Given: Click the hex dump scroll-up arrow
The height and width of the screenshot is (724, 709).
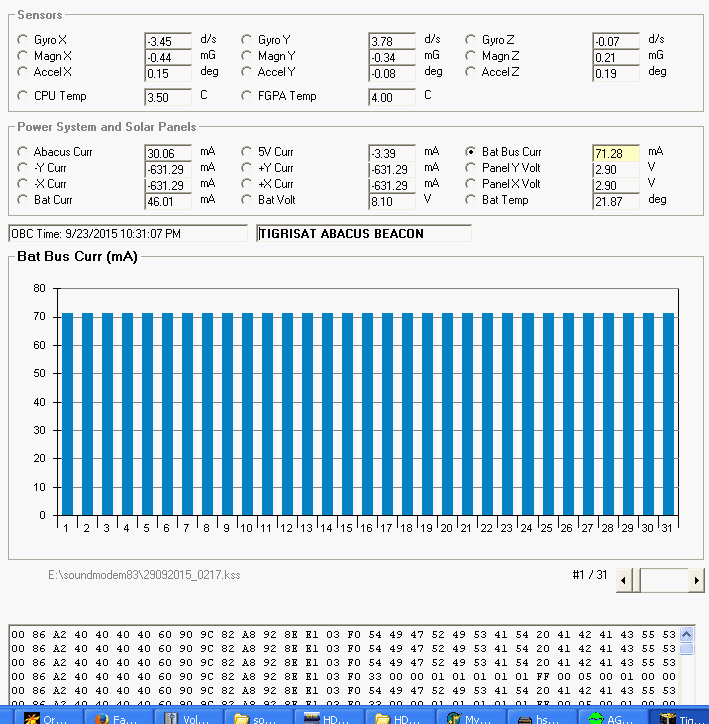Looking at the screenshot, I should 686,634.
